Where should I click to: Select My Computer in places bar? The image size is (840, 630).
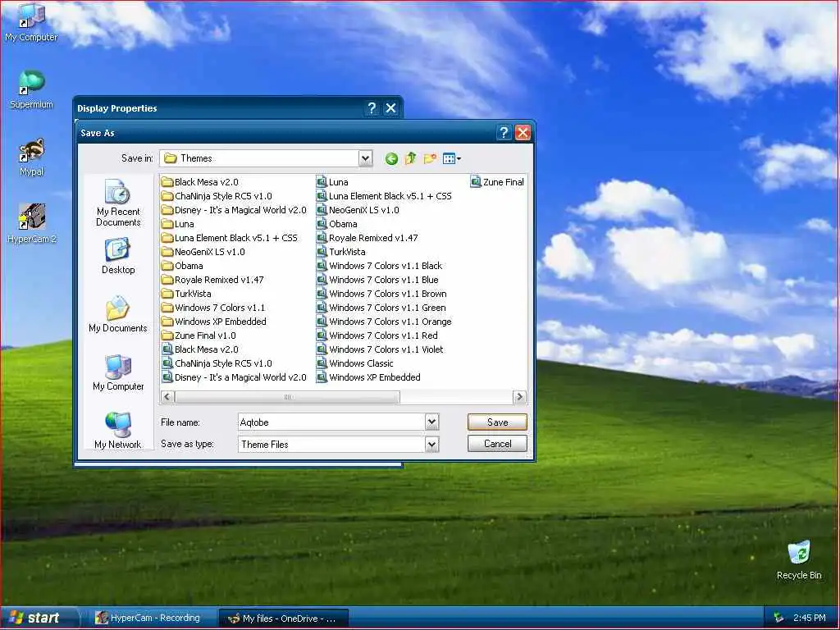pos(118,373)
